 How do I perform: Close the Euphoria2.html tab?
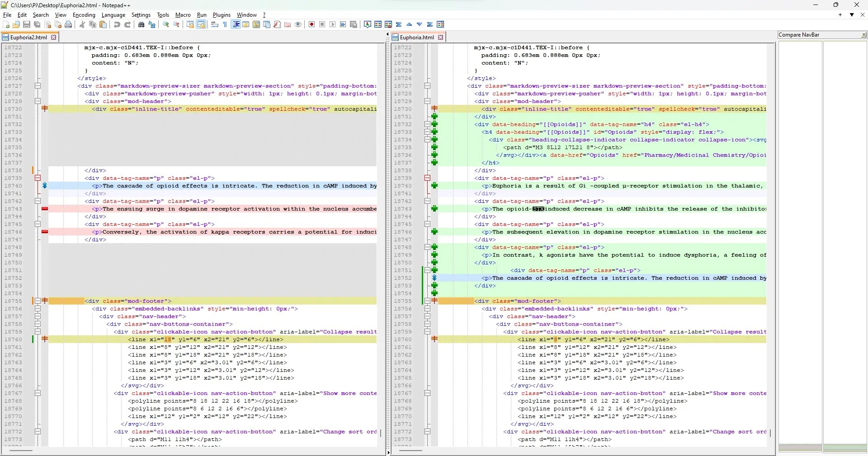coord(54,38)
